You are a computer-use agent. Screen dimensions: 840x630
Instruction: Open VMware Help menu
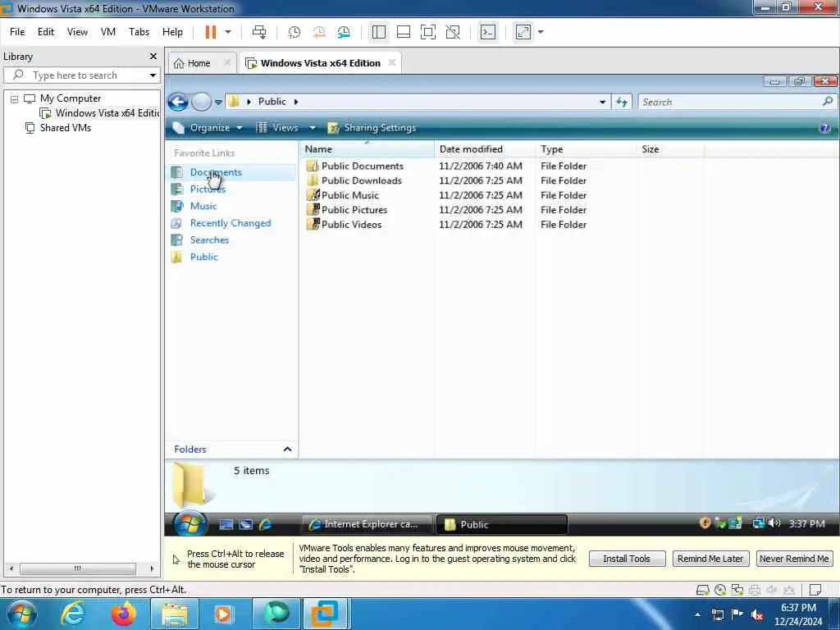[172, 32]
